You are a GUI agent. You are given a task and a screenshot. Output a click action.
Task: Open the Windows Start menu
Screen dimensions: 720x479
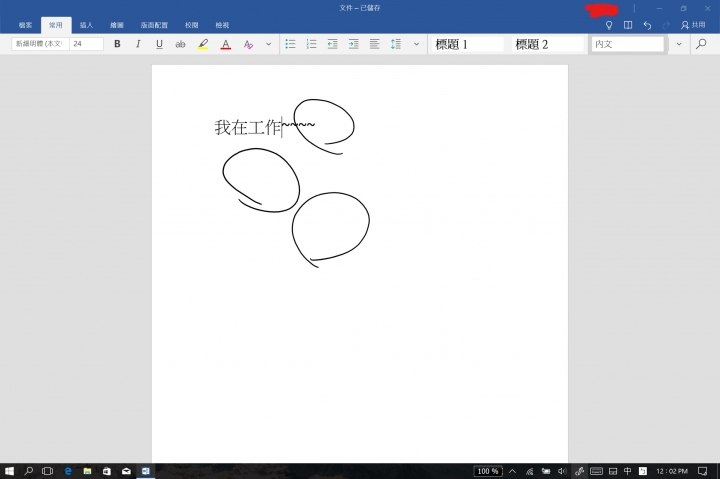click(x=9, y=471)
